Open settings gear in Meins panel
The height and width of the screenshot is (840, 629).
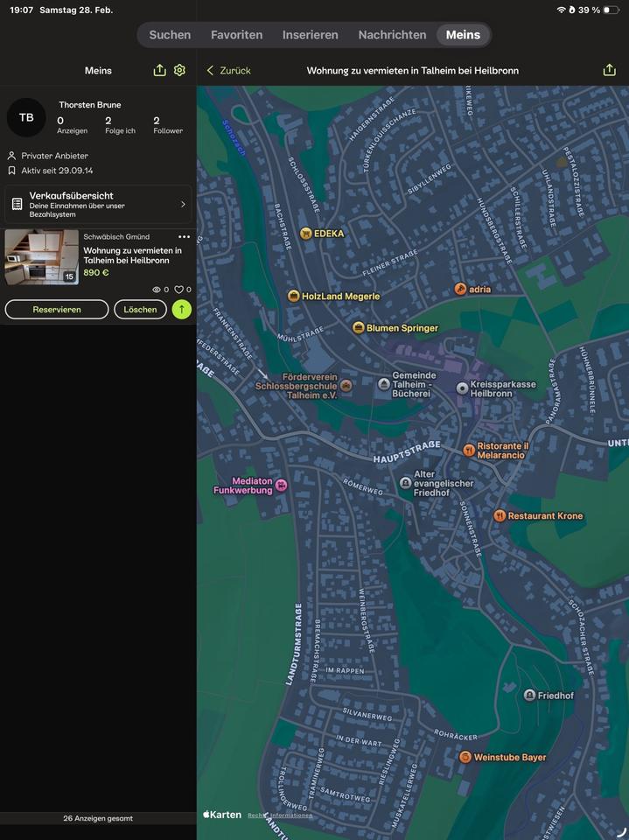tap(179, 70)
